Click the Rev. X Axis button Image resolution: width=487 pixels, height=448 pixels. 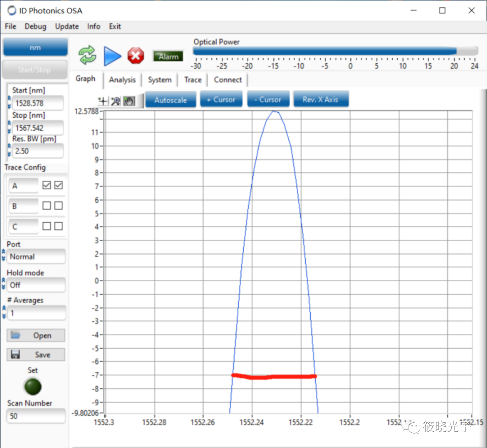pos(321,100)
